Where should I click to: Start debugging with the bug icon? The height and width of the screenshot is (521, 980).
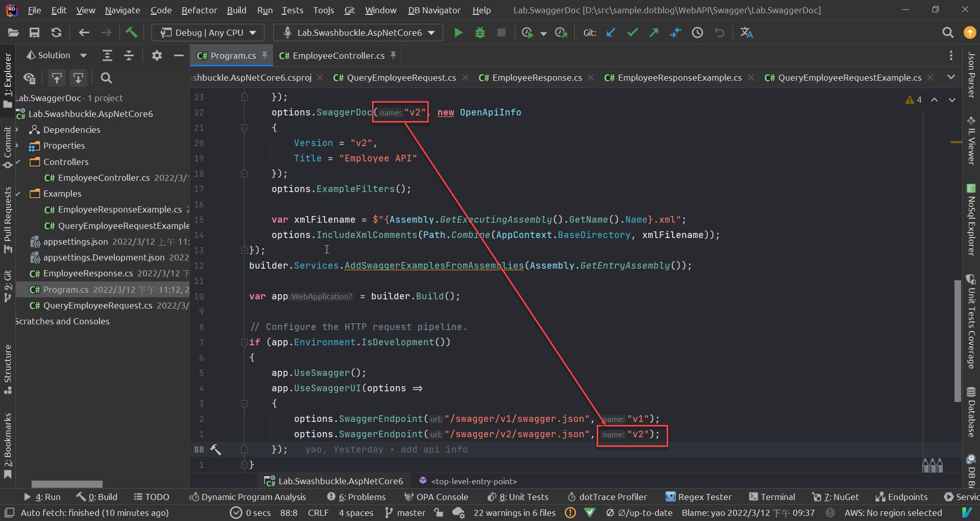(480, 32)
